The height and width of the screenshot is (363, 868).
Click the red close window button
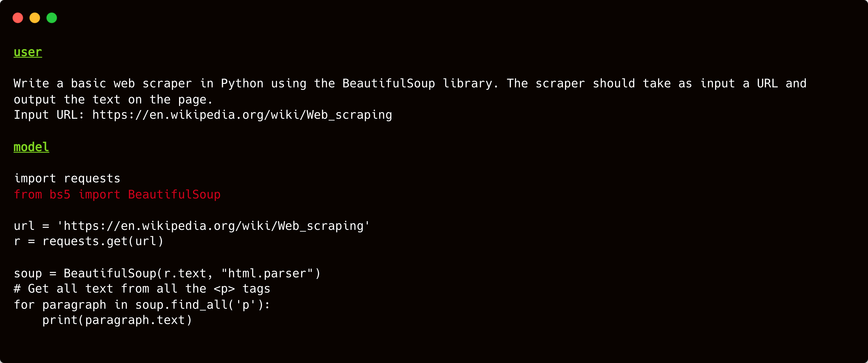point(18,18)
